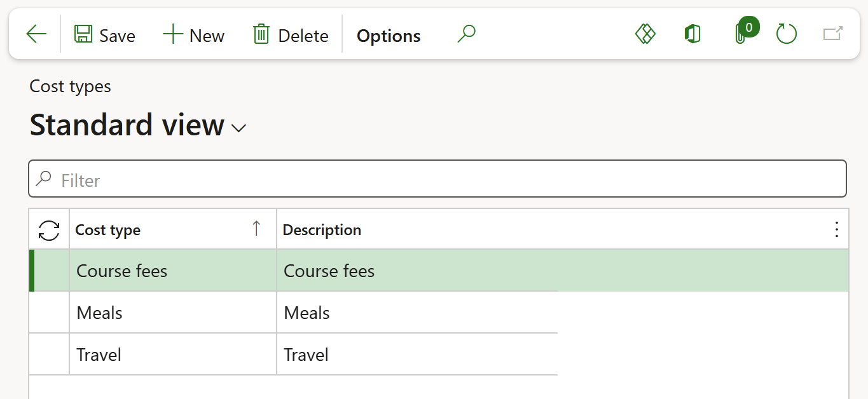Image resolution: width=868 pixels, height=399 pixels.
Task: Refresh the page with circular arrow
Action: [x=787, y=34]
